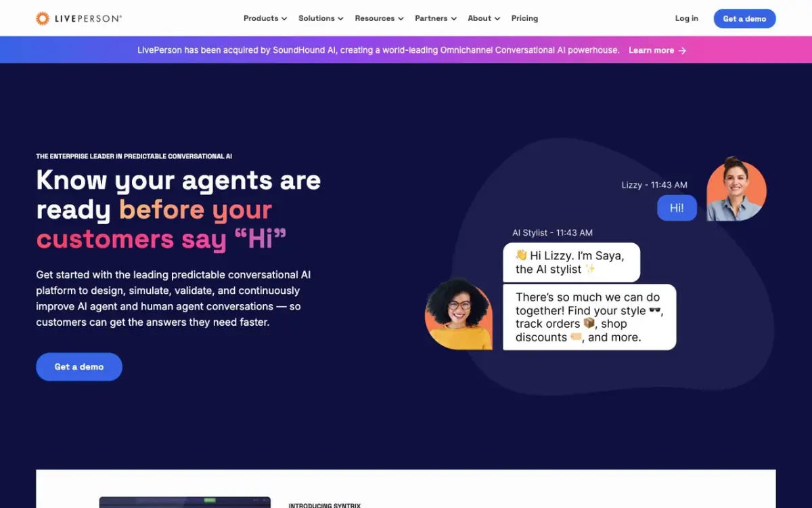Click the "There's so much we can do" bubble

pos(589,317)
